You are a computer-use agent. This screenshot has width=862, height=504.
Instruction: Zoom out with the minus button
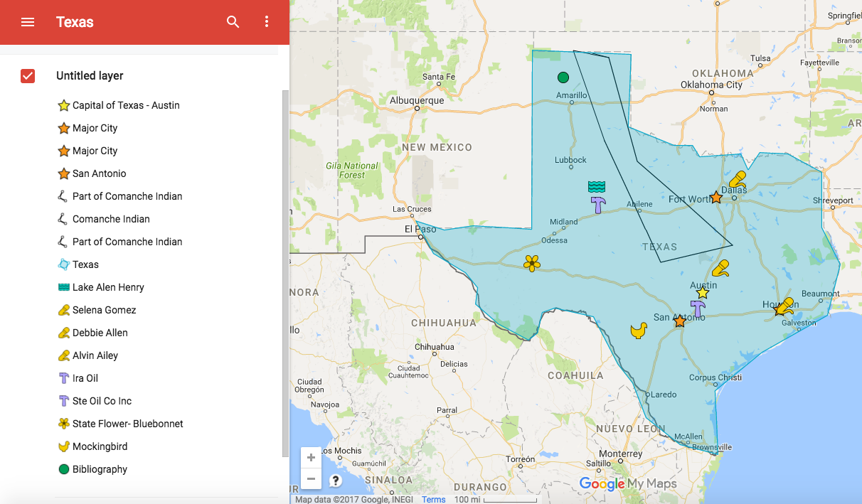pyautogui.click(x=311, y=479)
